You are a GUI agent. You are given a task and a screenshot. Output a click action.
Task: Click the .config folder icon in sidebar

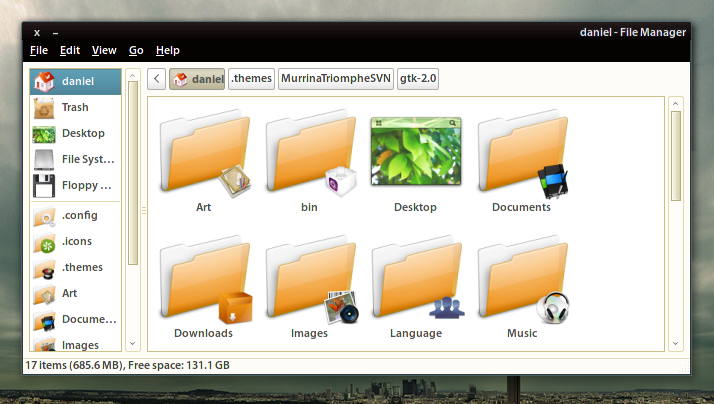pos(44,216)
